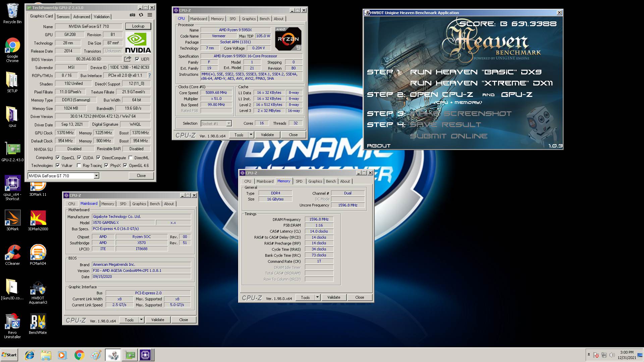
Task: Open the GPU-Z hamburger menu
Action: (150, 15)
